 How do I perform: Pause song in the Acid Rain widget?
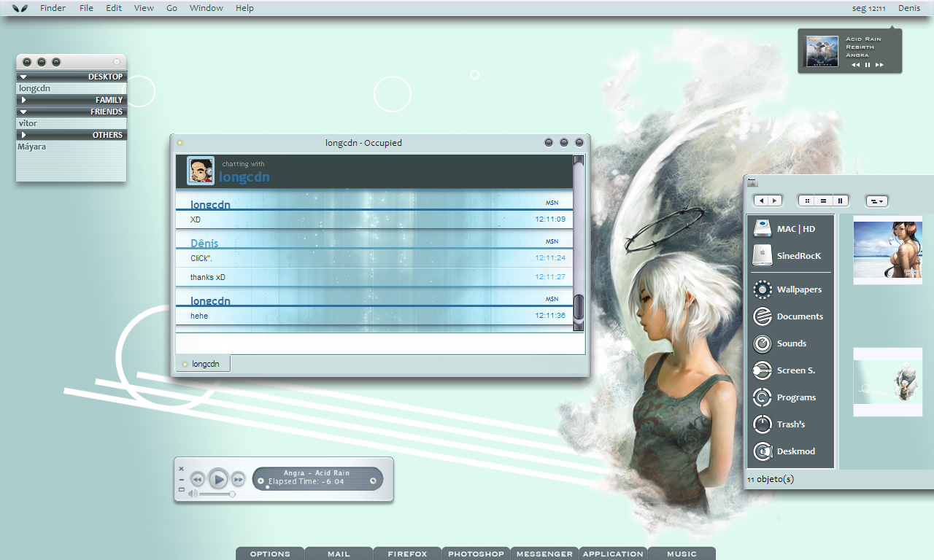(868, 65)
